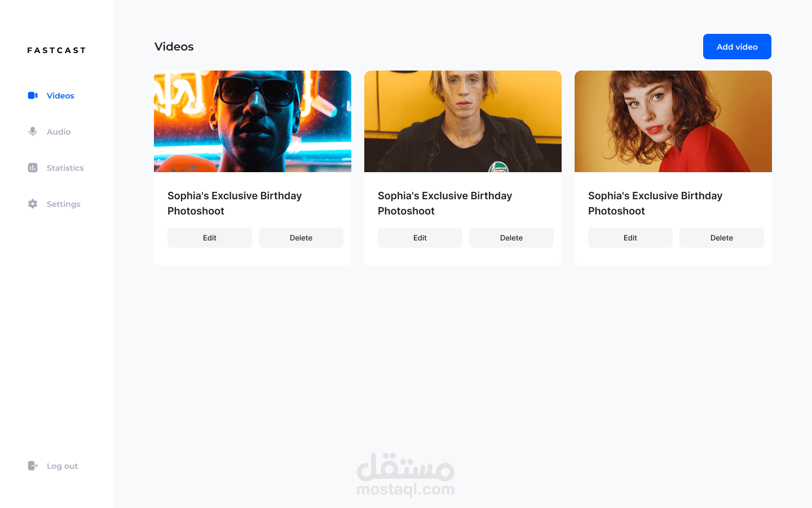The image size is (812, 508).
Task: Click the Settings gear icon
Action: click(x=33, y=204)
